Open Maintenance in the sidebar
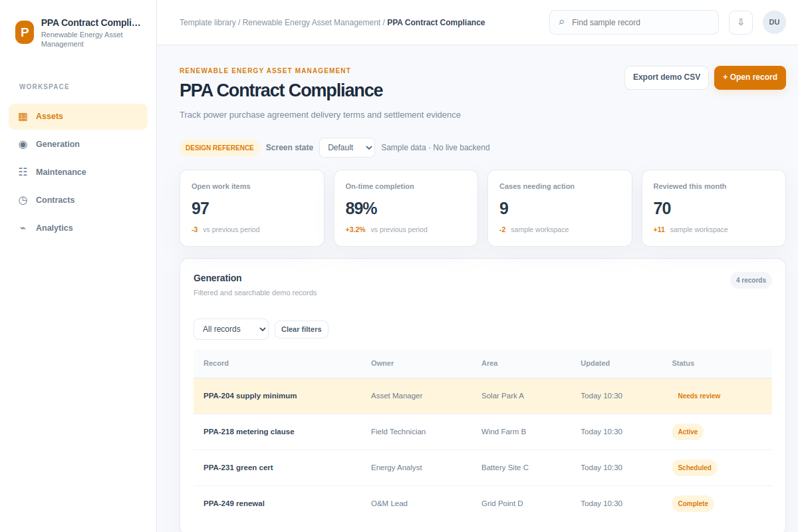Screen dimensions: 798x532 coord(78,172)
